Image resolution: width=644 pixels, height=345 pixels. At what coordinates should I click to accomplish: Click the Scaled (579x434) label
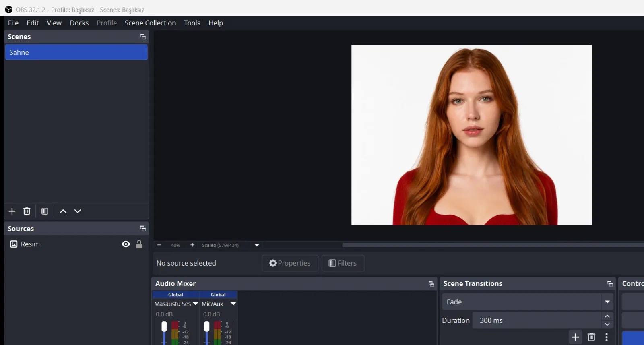point(220,245)
